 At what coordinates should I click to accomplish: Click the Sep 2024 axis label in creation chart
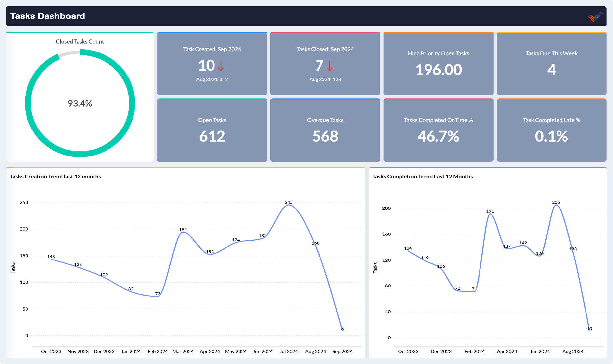342,351
